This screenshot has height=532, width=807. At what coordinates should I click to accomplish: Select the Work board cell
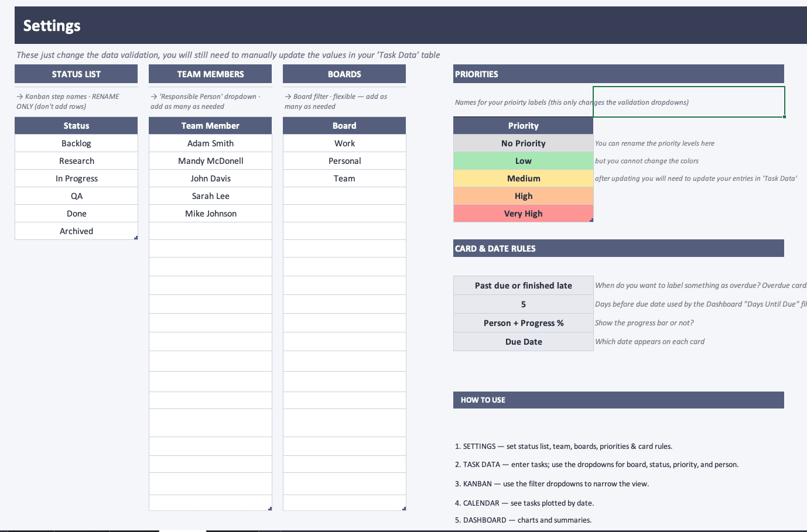(344, 143)
